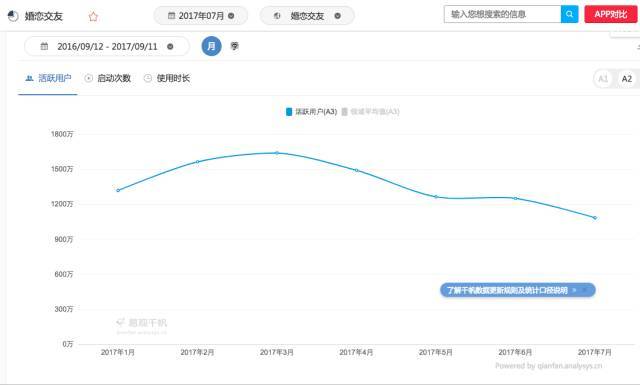Select the A1 toggle option

603,79
